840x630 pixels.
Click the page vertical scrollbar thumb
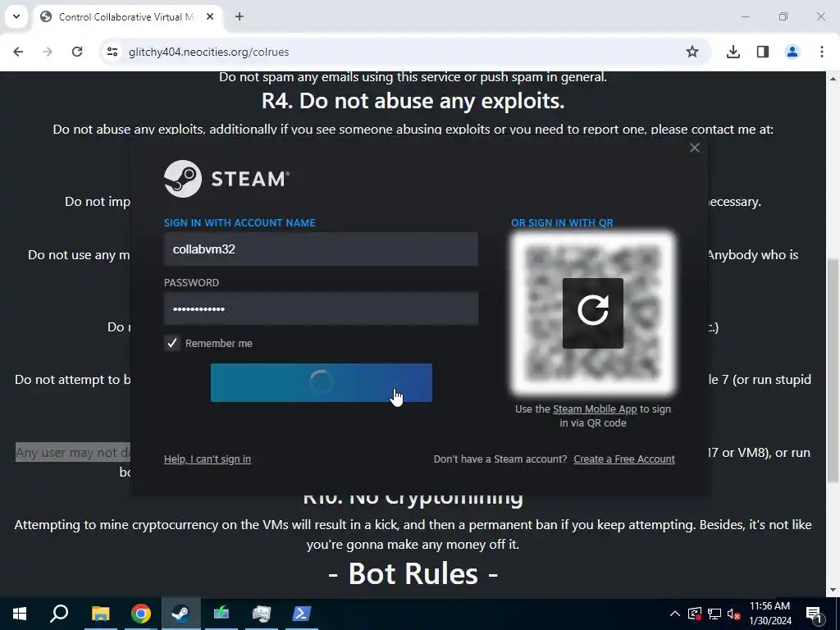pos(833,370)
